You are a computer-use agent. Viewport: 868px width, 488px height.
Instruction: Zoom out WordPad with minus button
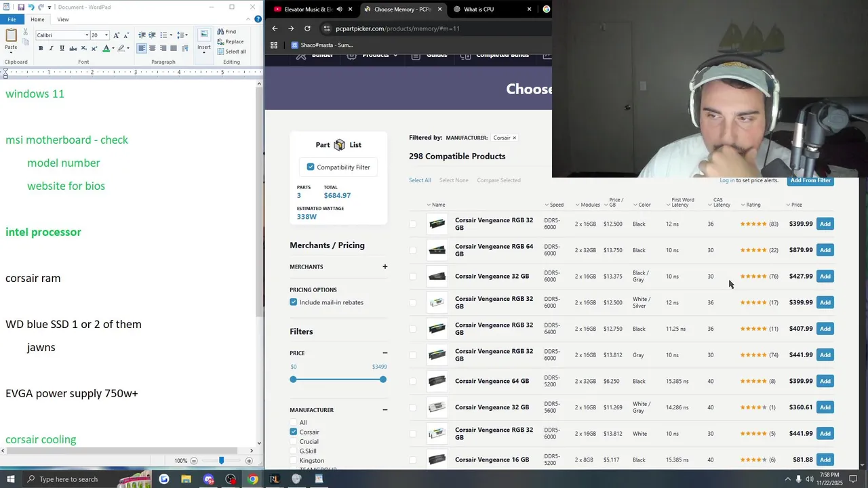[194, 461]
